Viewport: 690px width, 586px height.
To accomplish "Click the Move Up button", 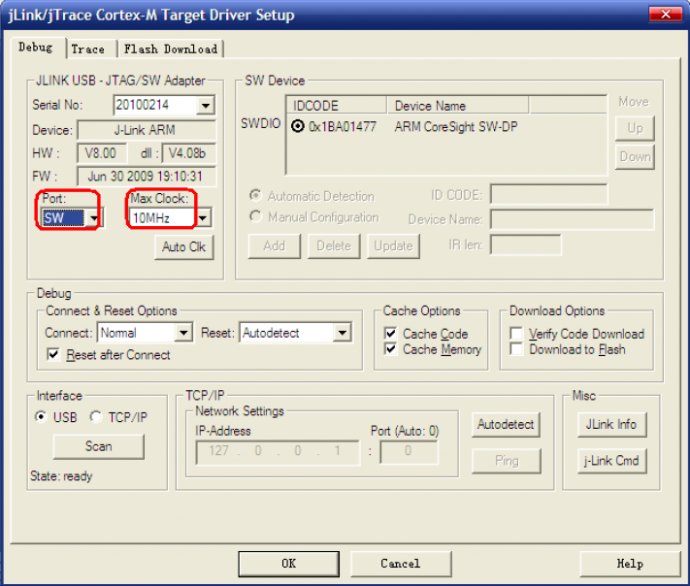I will (x=635, y=128).
